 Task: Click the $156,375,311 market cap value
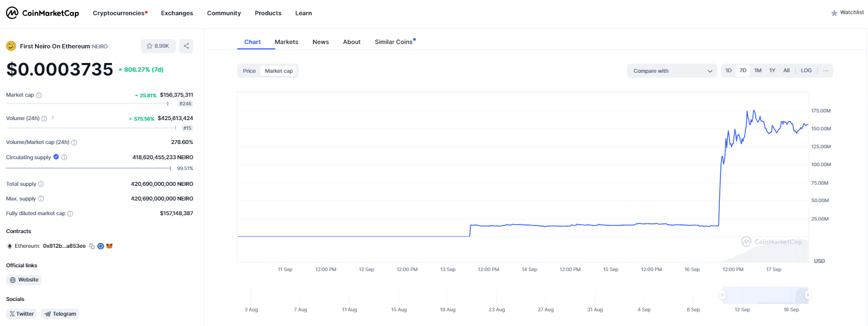coord(176,95)
